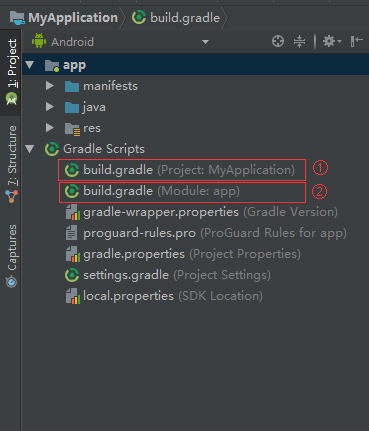Open the project view settings gear

(x=332, y=41)
